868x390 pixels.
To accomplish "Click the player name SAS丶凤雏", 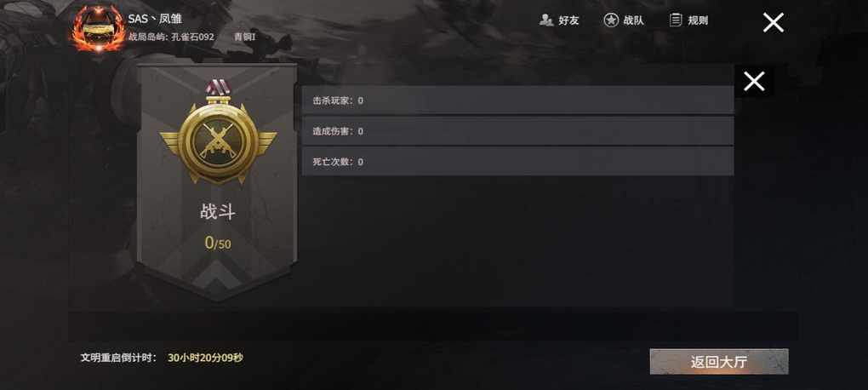I will 155,19.
